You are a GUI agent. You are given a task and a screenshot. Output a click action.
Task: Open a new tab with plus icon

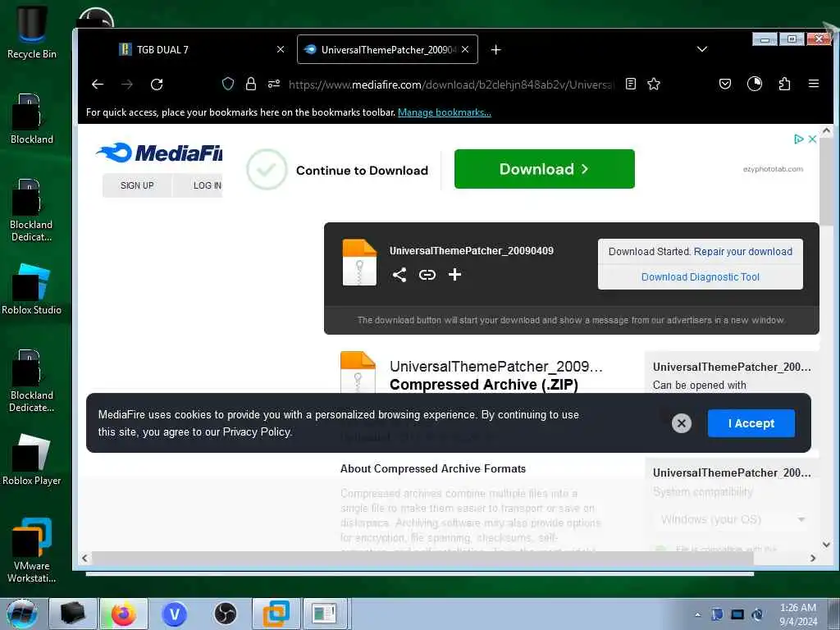click(496, 50)
